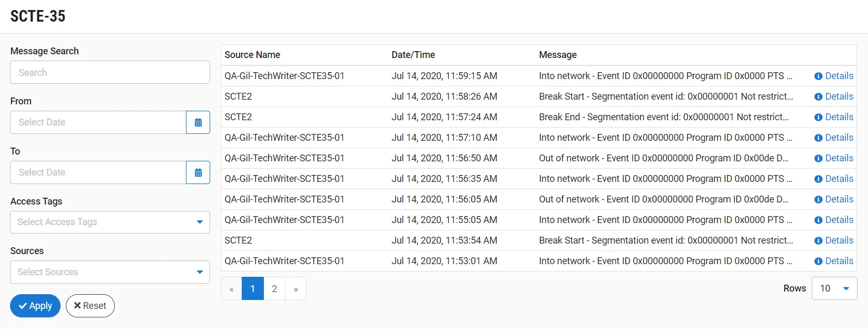
Task: Click the info icon for the 11:55:05 AM row
Action: click(x=818, y=220)
